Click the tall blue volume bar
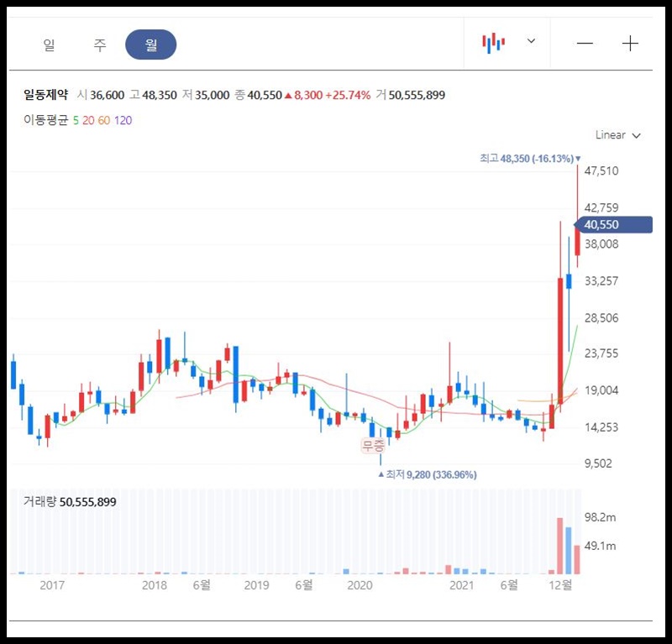This screenshot has width=672, height=644. coord(569,551)
